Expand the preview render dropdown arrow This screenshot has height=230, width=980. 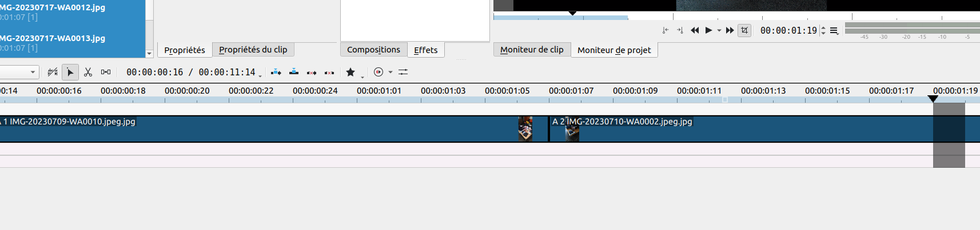pyautogui.click(x=391, y=72)
